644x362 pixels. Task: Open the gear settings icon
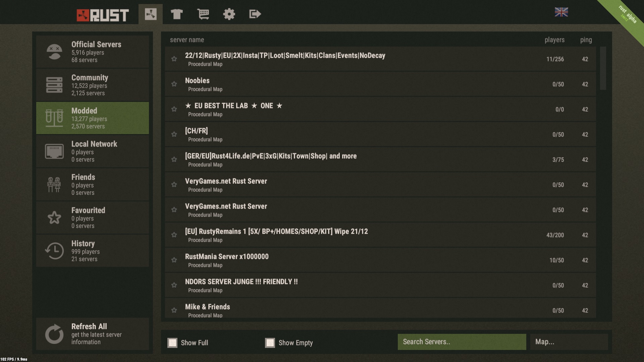tap(229, 14)
